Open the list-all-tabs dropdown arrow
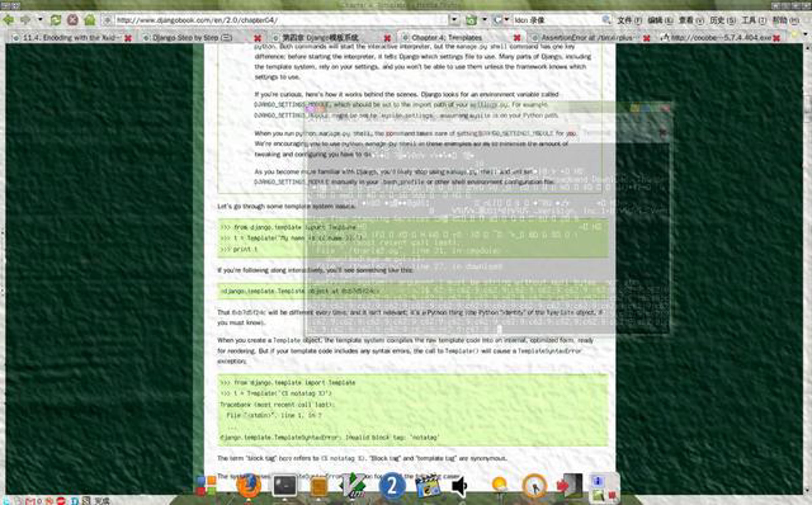Screen dimensions: 812x505 805,35
